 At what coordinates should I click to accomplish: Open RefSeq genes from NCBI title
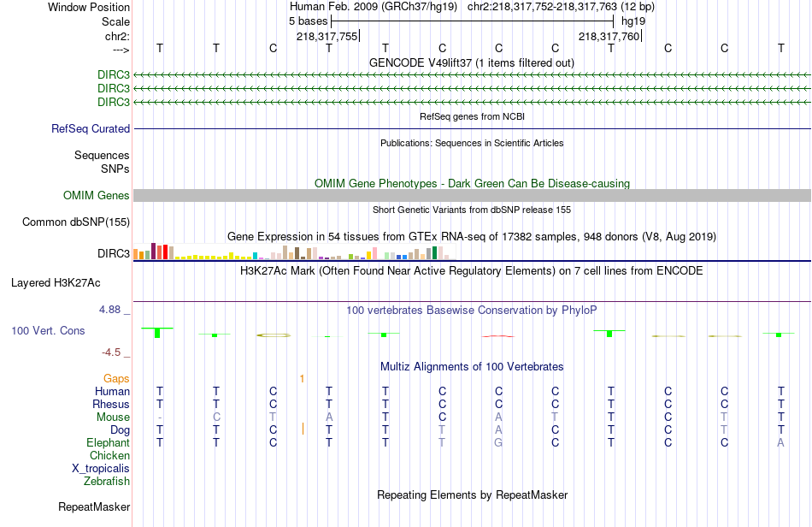tap(472, 116)
